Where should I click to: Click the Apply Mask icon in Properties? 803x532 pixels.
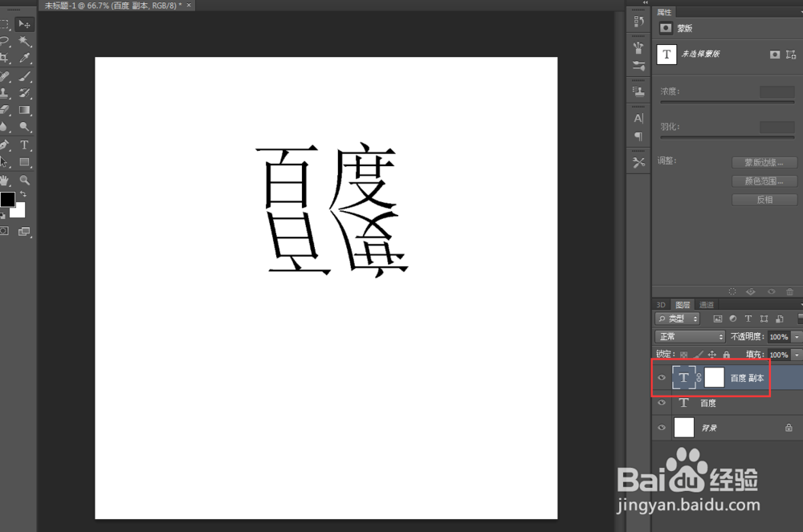(x=751, y=291)
